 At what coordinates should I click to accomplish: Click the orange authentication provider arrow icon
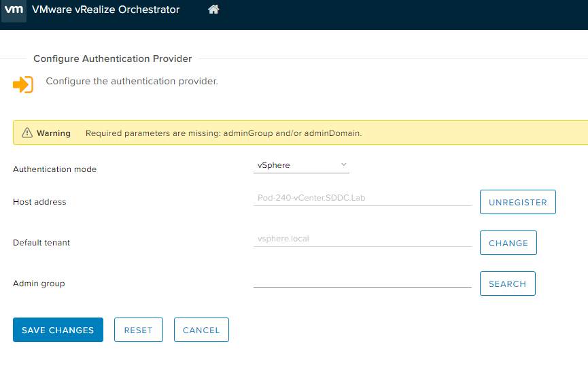pyautogui.click(x=23, y=85)
